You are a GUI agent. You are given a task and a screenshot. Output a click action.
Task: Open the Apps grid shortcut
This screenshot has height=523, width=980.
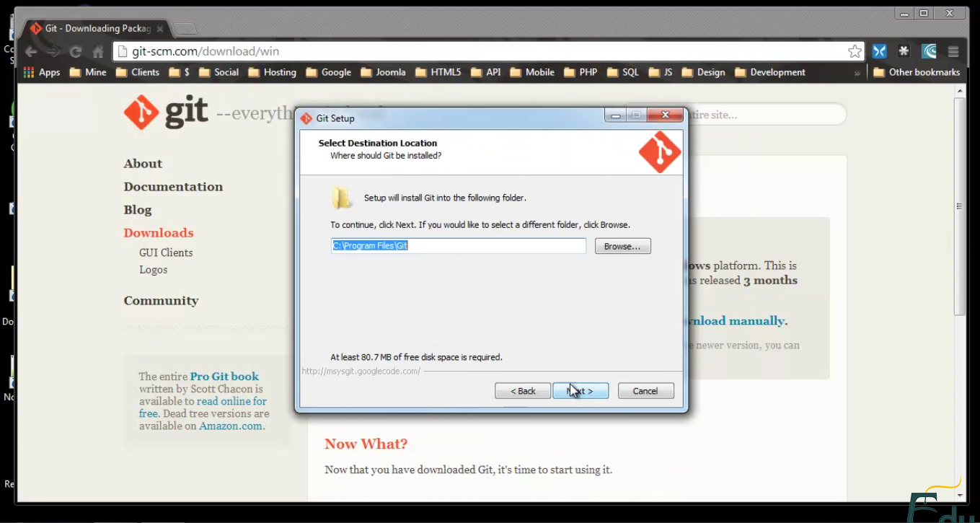point(42,72)
